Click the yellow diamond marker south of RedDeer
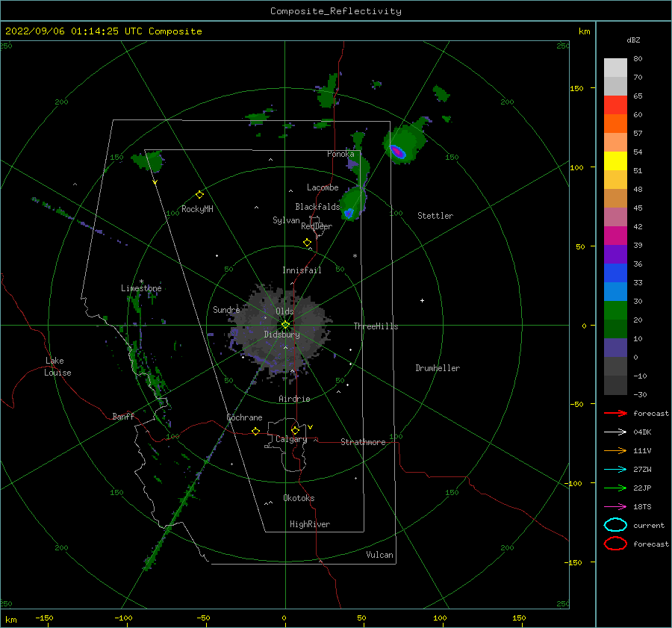The height and width of the screenshot is (628, 672). (307, 242)
